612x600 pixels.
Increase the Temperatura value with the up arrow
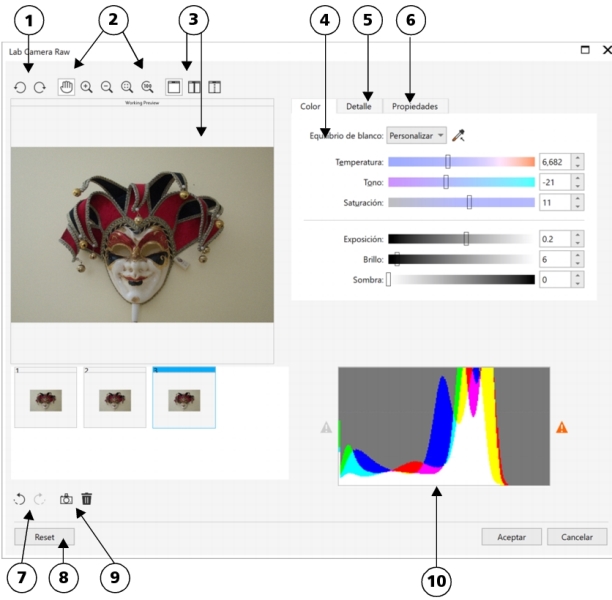(x=578, y=157)
